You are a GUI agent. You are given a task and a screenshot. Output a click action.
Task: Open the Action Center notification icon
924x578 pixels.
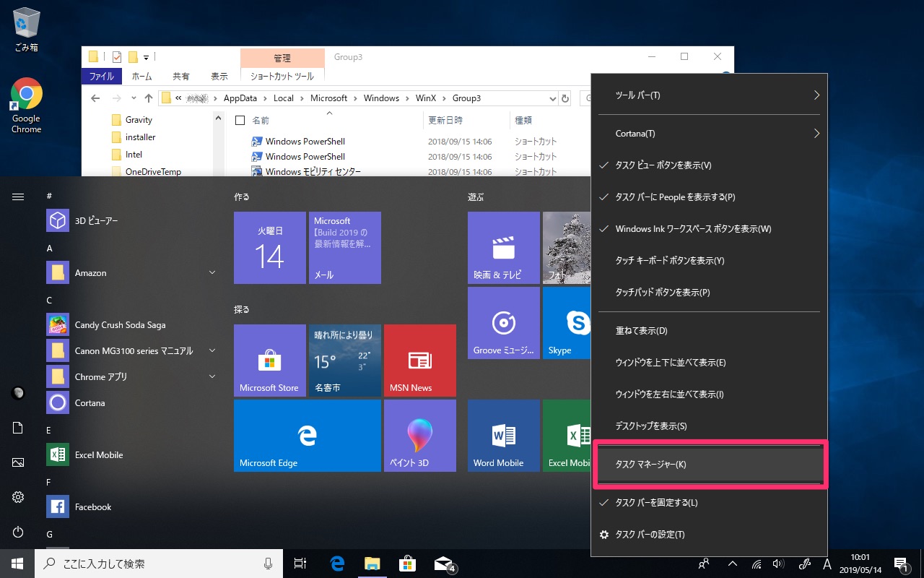click(x=901, y=564)
